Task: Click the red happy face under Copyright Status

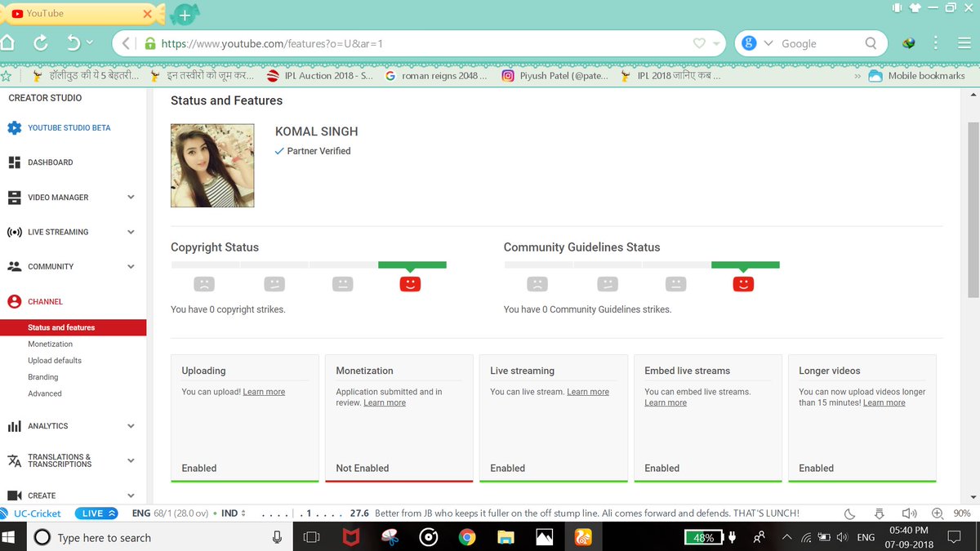Action: [x=410, y=284]
